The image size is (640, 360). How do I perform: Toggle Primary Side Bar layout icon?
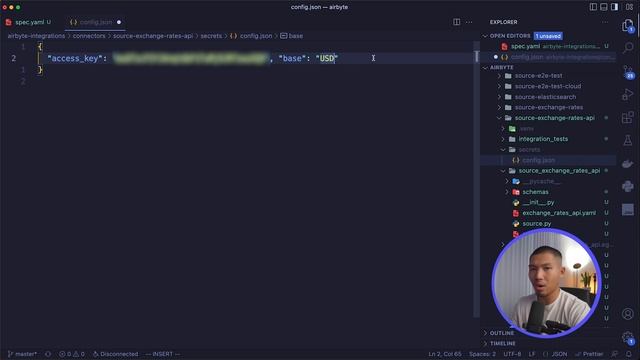[x=593, y=7]
